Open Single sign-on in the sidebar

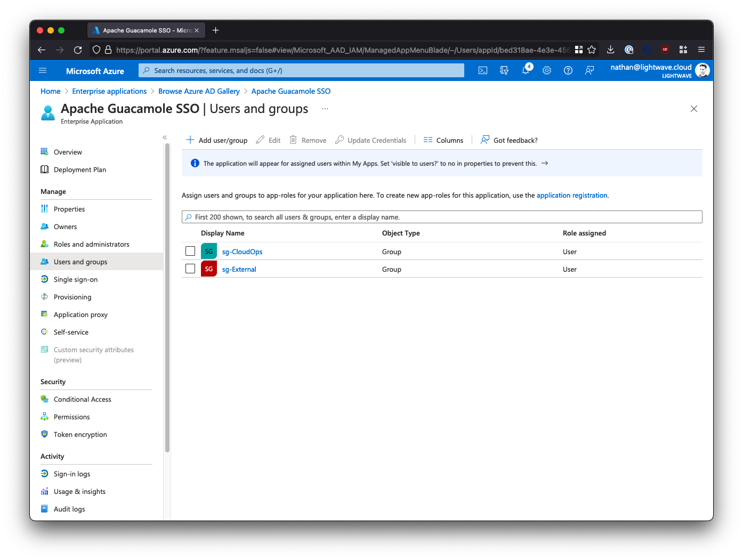pos(75,279)
